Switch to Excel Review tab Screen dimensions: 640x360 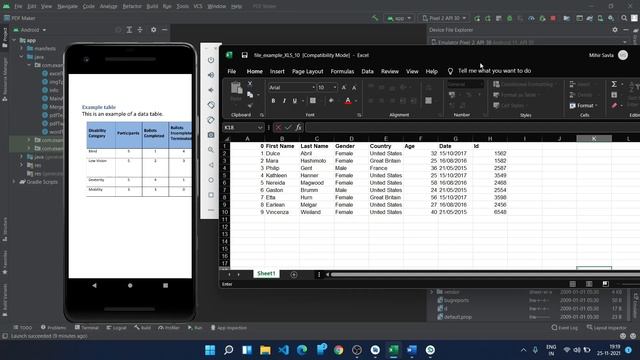(x=390, y=71)
